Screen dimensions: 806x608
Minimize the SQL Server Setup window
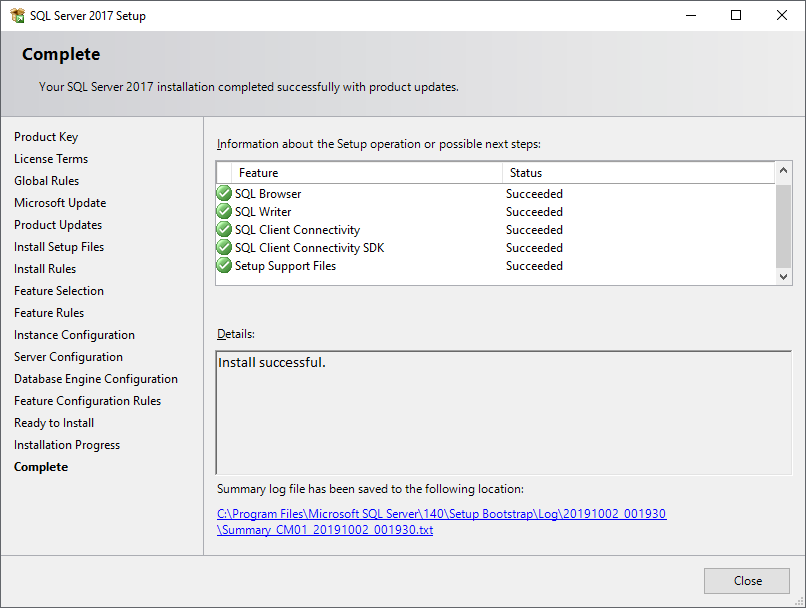(690, 15)
